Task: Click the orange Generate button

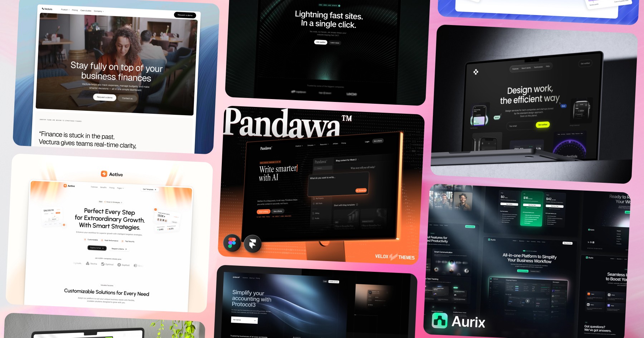Action: pos(361,190)
